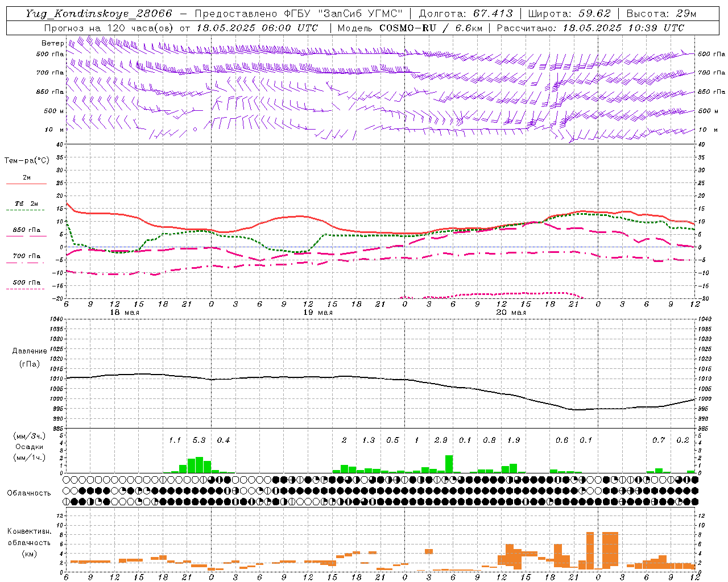Click the Тем-ра(°C) axis title
The height and width of the screenshot is (582, 728).
click(27, 161)
